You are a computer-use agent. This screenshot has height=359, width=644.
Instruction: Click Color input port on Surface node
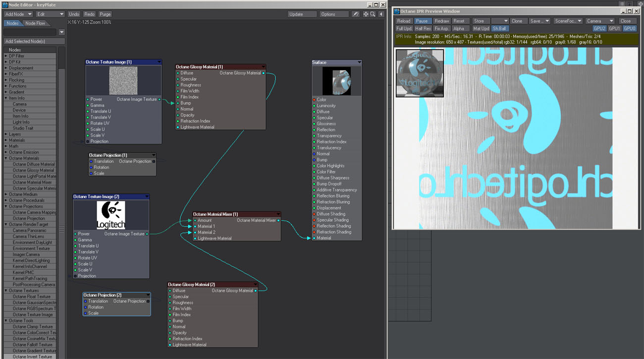(x=314, y=100)
